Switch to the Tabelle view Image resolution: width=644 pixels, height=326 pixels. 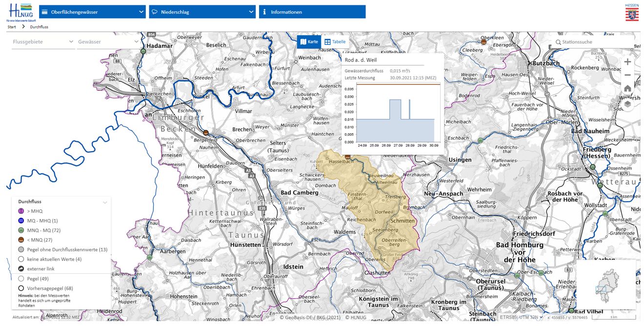click(x=335, y=42)
